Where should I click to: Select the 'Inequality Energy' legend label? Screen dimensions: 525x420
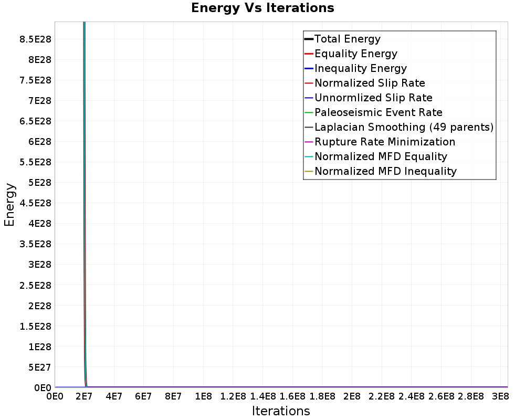[361, 68]
